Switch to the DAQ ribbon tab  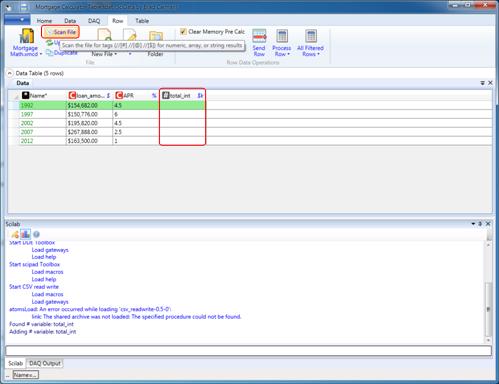point(94,21)
